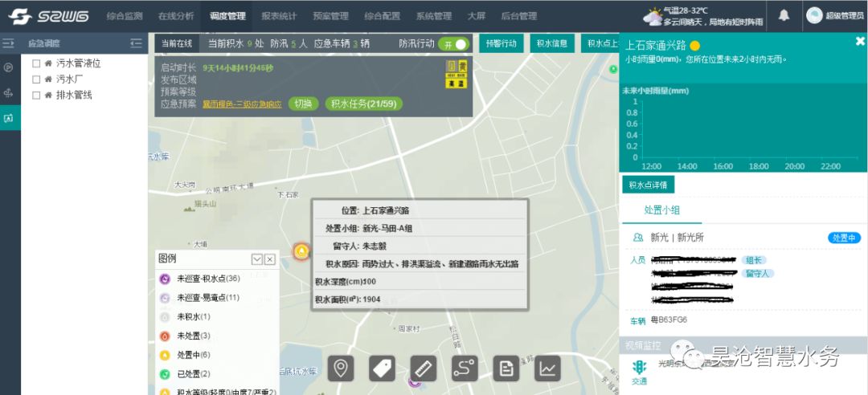
Task: Click the house icon beside 污水厂
Action: (49, 79)
